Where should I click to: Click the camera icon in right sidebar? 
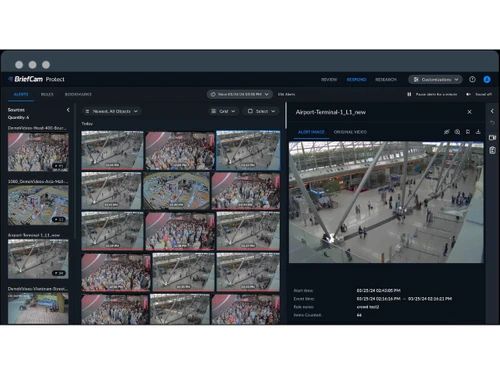click(492, 137)
